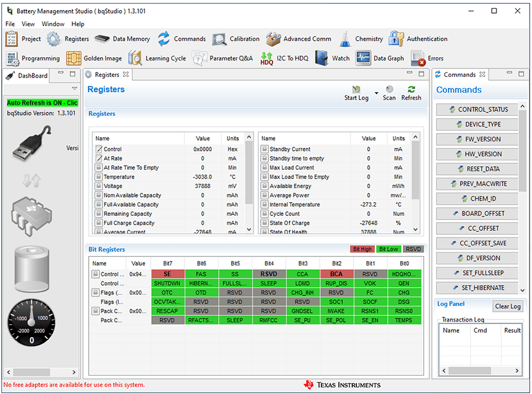Viewport: 532px width, 394px height.
Task: Toggle lock icon for Standby Current row
Action: (265, 148)
